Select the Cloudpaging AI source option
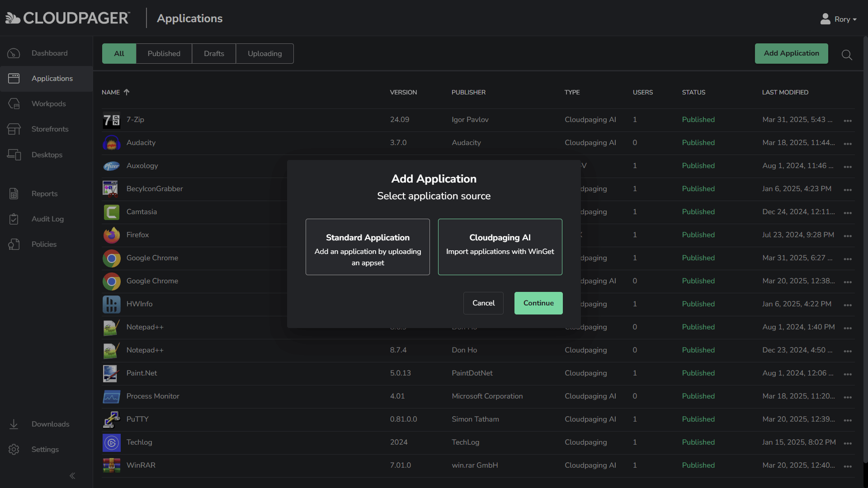868x488 pixels. click(500, 247)
